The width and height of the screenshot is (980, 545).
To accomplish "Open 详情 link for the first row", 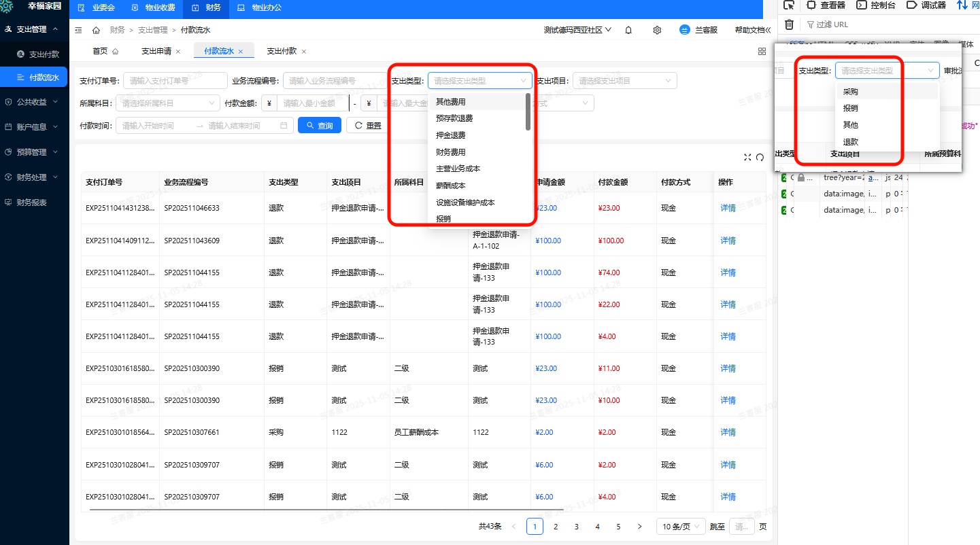I will pos(728,208).
